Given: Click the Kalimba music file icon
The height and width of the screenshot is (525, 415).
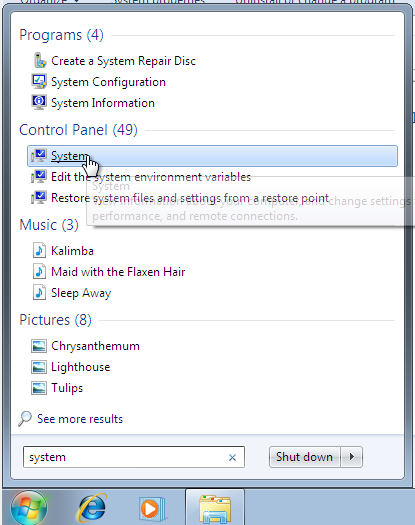Looking at the screenshot, I should tap(39, 250).
